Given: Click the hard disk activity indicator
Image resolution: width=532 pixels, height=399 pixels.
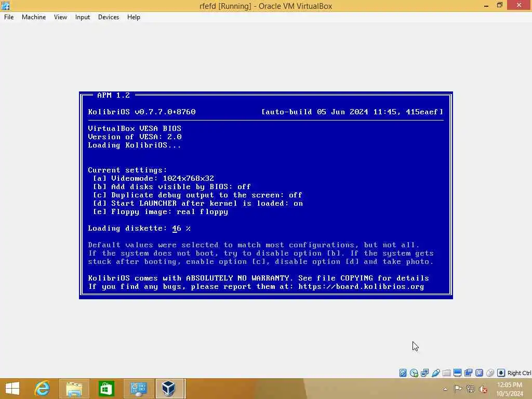Looking at the screenshot, I should click(x=403, y=373).
